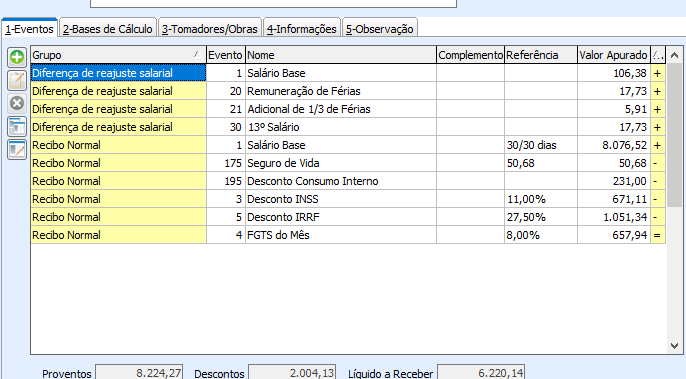Click the gray delete event X icon
The height and width of the screenshot is (379, 686).
[17, 104]
